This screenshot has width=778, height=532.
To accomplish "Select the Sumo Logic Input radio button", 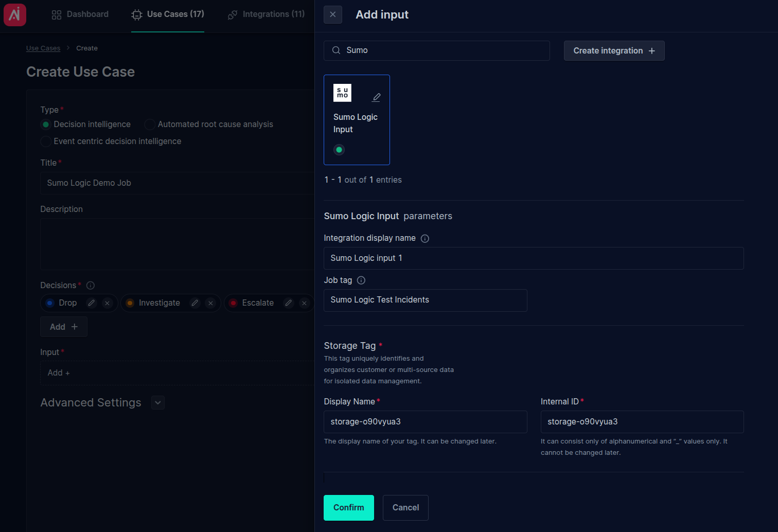I will (339, 150).
